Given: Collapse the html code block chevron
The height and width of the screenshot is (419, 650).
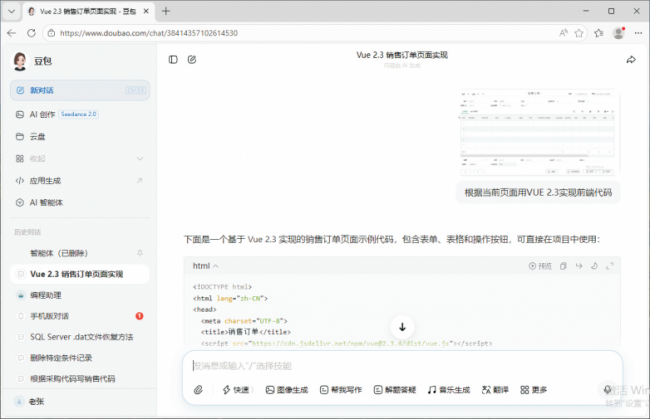Looking at the screenshot, I should (x=215, y=266).
